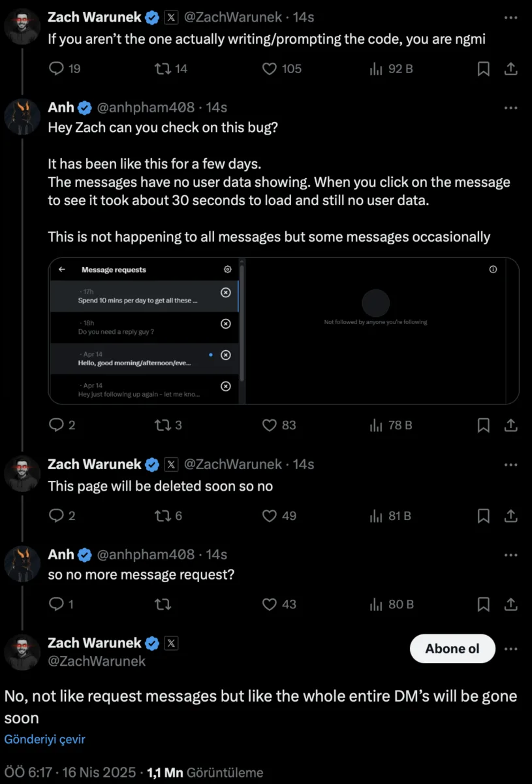This screenshot has width=532, height=784.
Task: Click the X affiliate badge beside Zach's name
Action: click(171, 644)
